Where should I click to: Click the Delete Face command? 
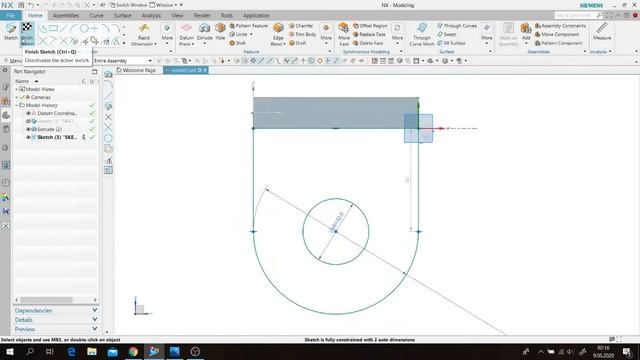click(368, 43)
